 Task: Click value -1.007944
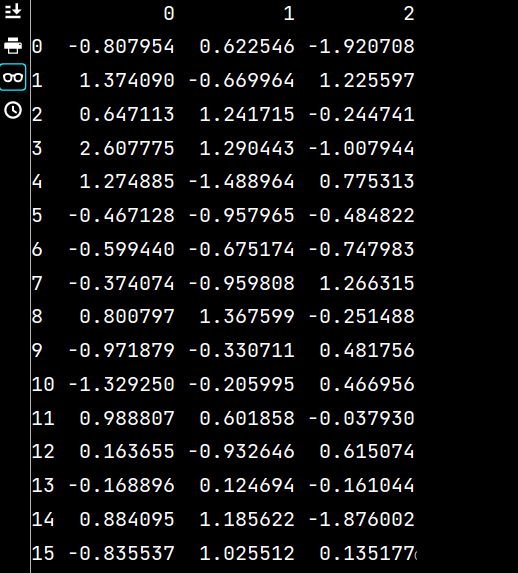[x=361, y=148]
